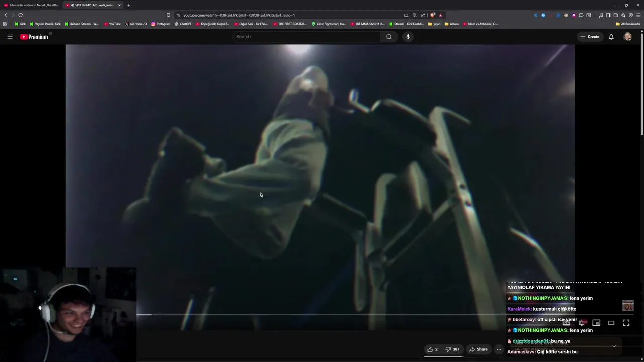Close the 'SPIT IN MY FACE' tab

click(x=119, y=5)
